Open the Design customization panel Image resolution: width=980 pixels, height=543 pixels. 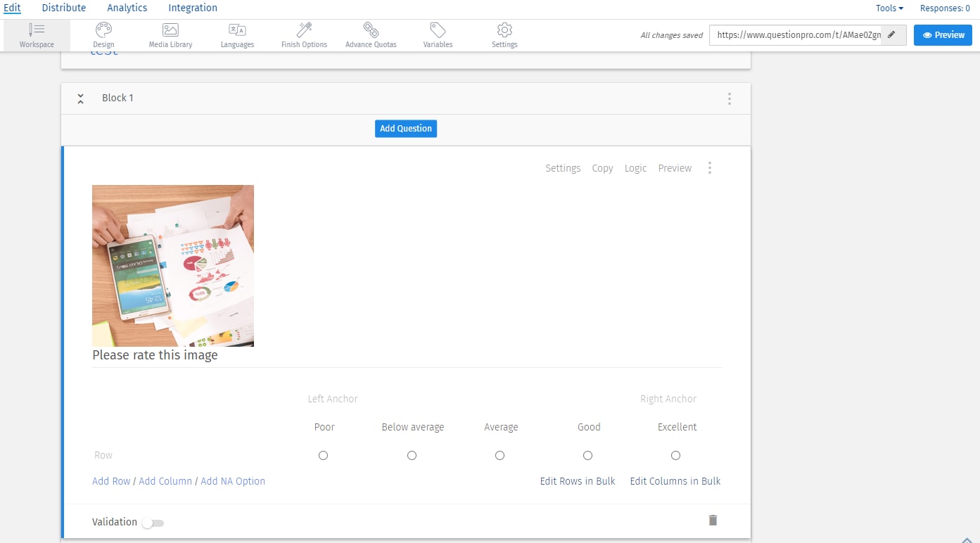[x=103, y=34]
